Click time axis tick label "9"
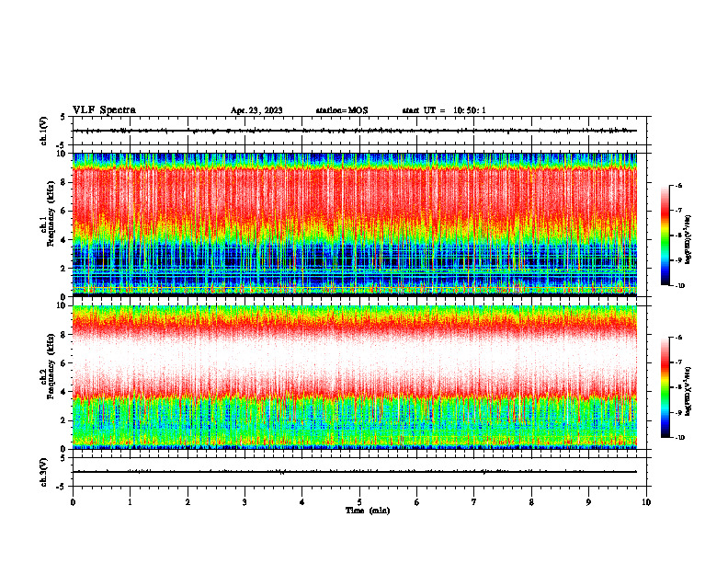728x563 pixels. pos(588,502)
